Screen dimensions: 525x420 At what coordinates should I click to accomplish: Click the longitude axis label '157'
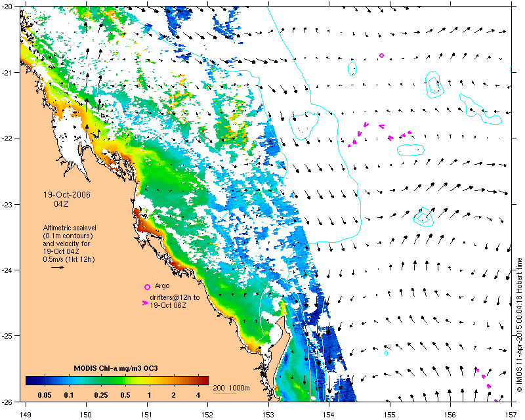[512, 415]
